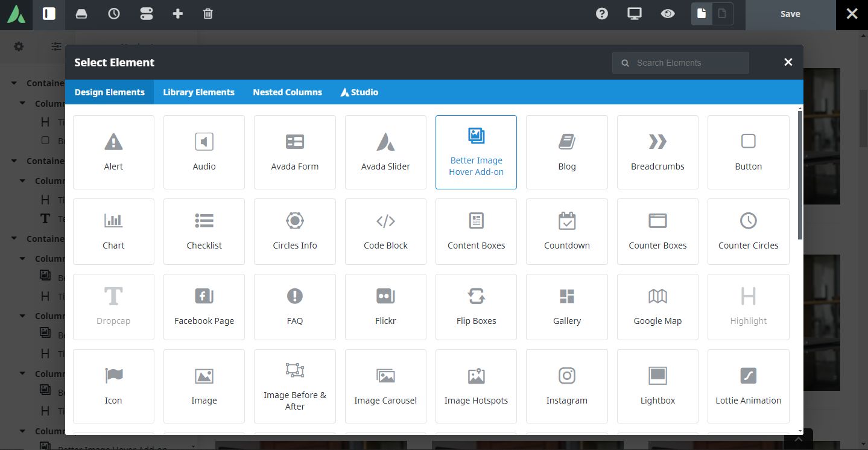Image resolution: width=868 pixels, height=450 pixels.
Task: Select Image Before & After element
Action: [295, 386]
